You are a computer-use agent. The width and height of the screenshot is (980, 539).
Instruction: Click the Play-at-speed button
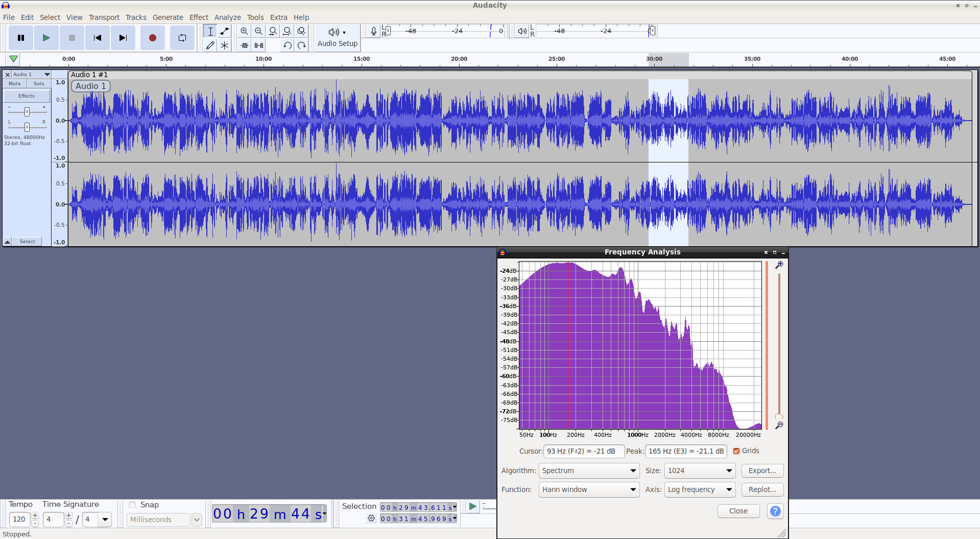click(x=472, y=506)
